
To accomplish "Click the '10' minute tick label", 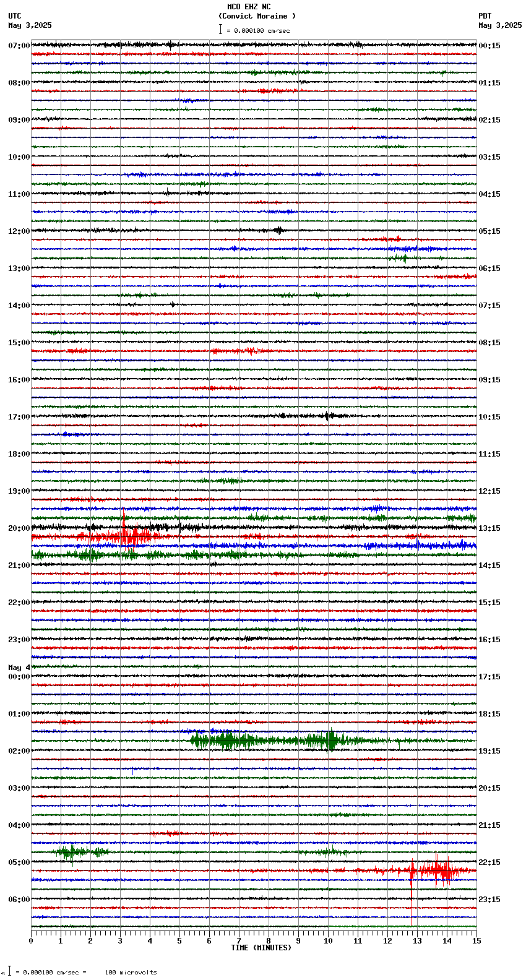I will pos(328,941).
